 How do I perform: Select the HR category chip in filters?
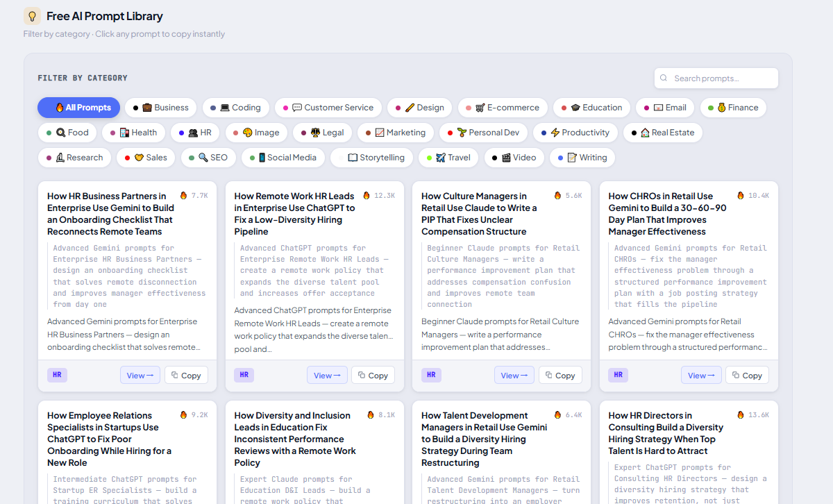[195, 133]
